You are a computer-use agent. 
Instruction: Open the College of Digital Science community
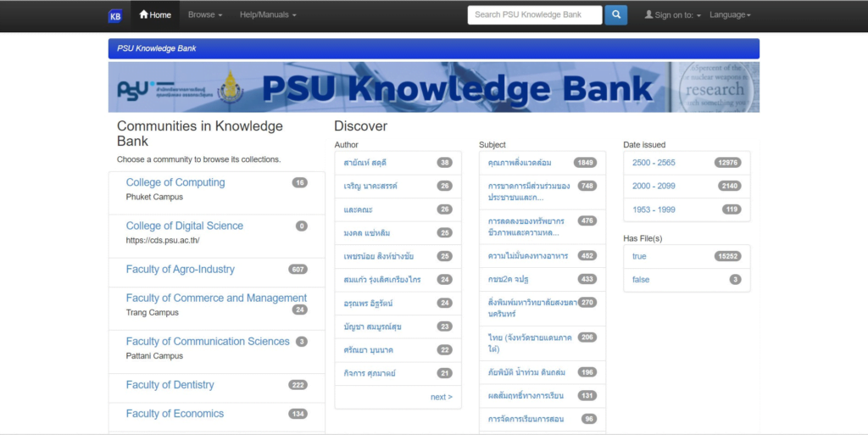pos(184,226)
